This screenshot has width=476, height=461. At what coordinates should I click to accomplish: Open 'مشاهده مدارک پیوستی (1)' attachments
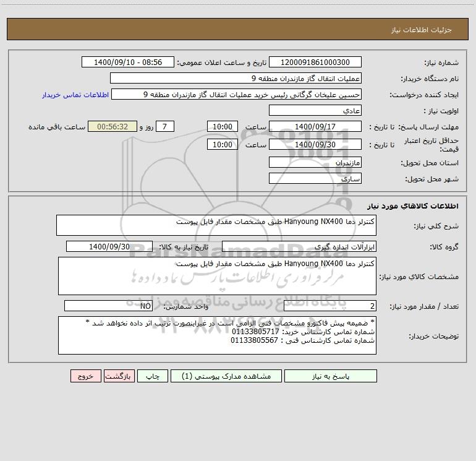click(x=226, y=376)
